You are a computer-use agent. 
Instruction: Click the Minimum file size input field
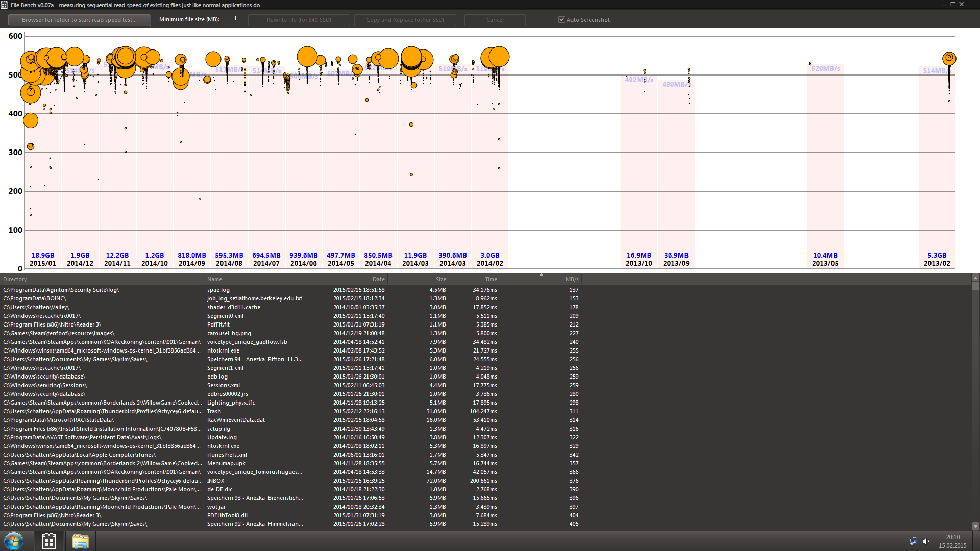(235, 19)
